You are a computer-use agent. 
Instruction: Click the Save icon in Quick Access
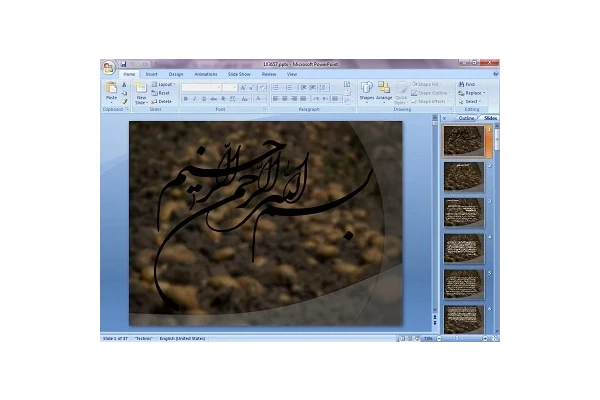[x=123, y=62]
